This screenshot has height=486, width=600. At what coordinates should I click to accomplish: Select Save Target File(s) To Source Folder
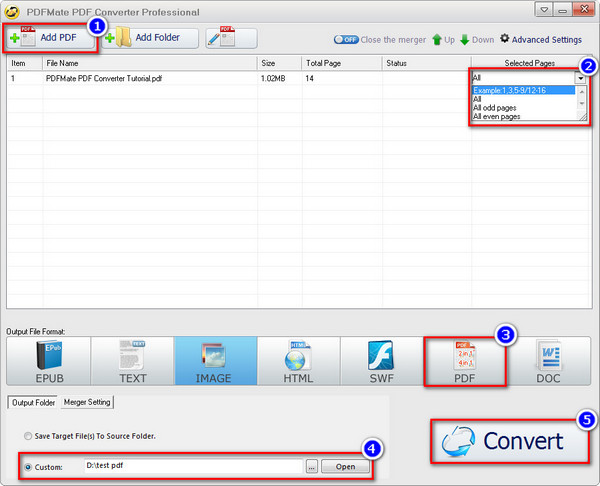tap(90, 436)
